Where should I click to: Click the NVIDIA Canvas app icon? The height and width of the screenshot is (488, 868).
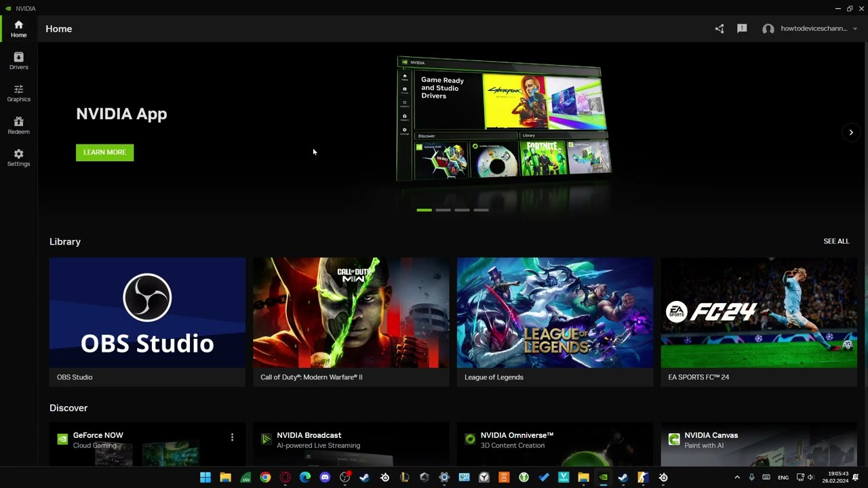click(x=674, y=439)
